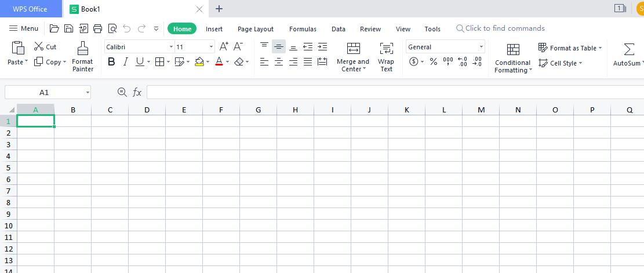This screenshot has width=644, height=273.
Task: Open a new tab with the plus button
Action: [219, 9]
